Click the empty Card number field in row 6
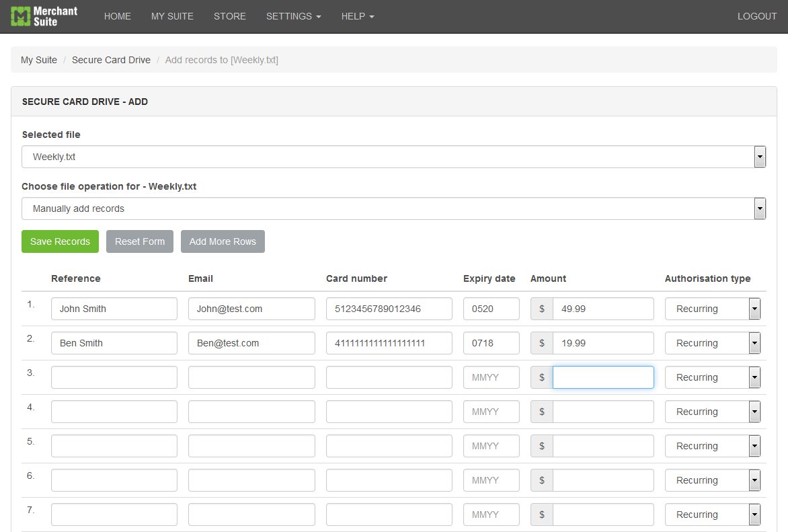Screen dimensions: 788x532 389,480
